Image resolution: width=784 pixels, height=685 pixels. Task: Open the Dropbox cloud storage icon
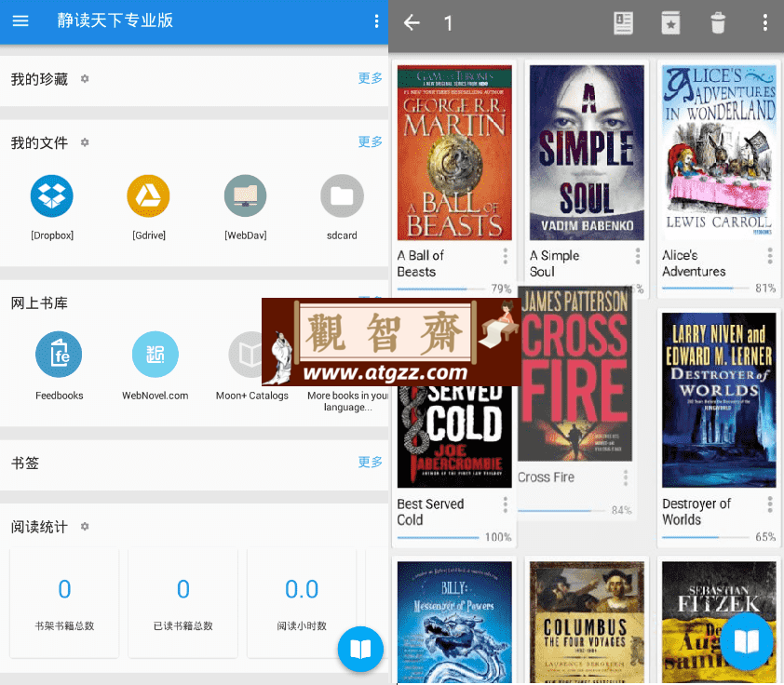[x=51, y=195]
